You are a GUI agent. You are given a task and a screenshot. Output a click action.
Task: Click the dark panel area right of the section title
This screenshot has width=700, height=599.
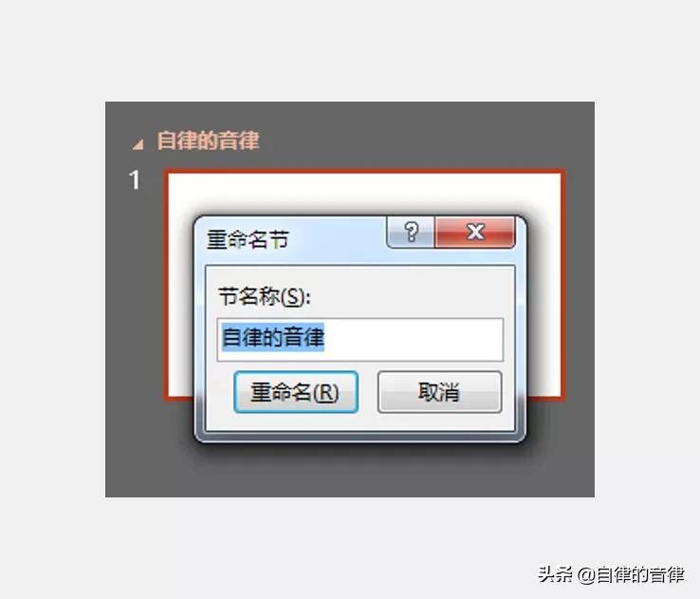pyautogui.click(x=424, y=140)
